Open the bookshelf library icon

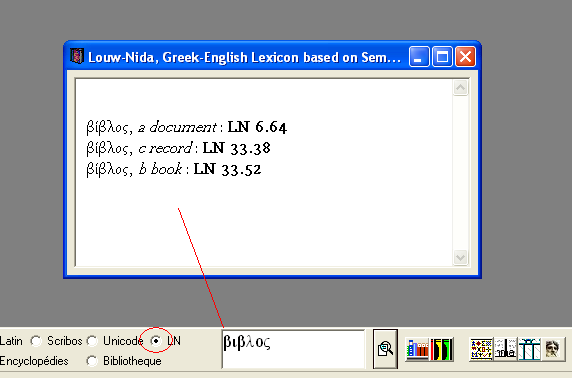[x=417, y=349]
